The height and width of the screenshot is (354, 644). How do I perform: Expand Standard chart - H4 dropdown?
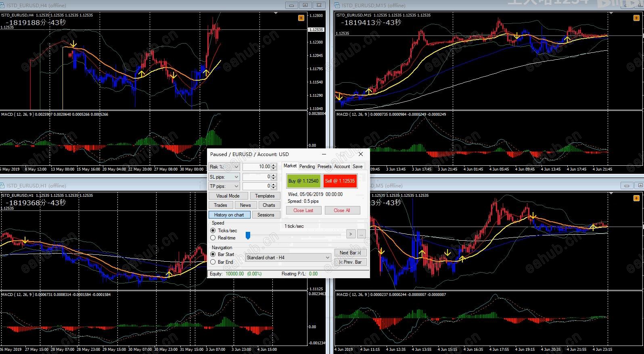coord(328,258)
